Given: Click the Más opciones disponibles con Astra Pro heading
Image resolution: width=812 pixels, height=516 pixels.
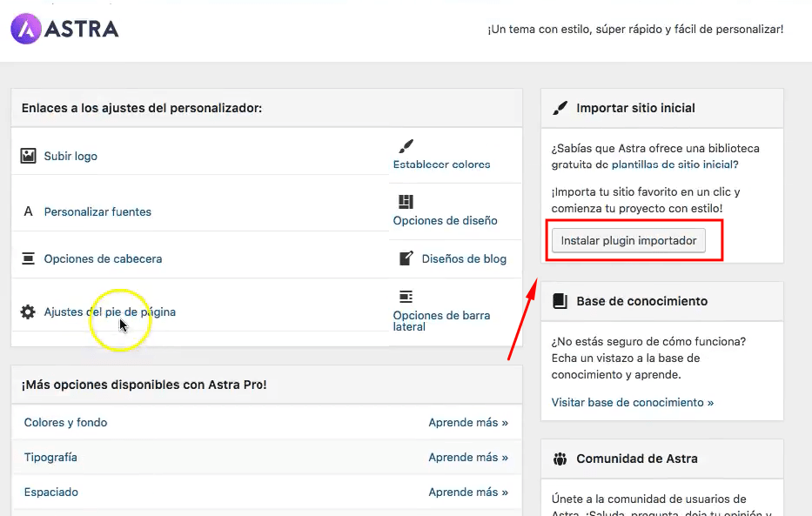Looking at the screenshot, I should point(144,385).
